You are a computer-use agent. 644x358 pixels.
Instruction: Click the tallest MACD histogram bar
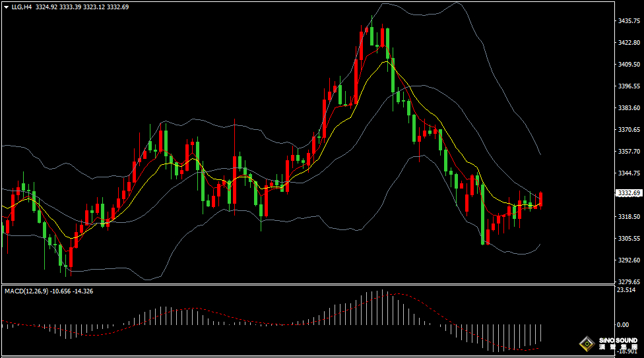[x=381, y=307]
